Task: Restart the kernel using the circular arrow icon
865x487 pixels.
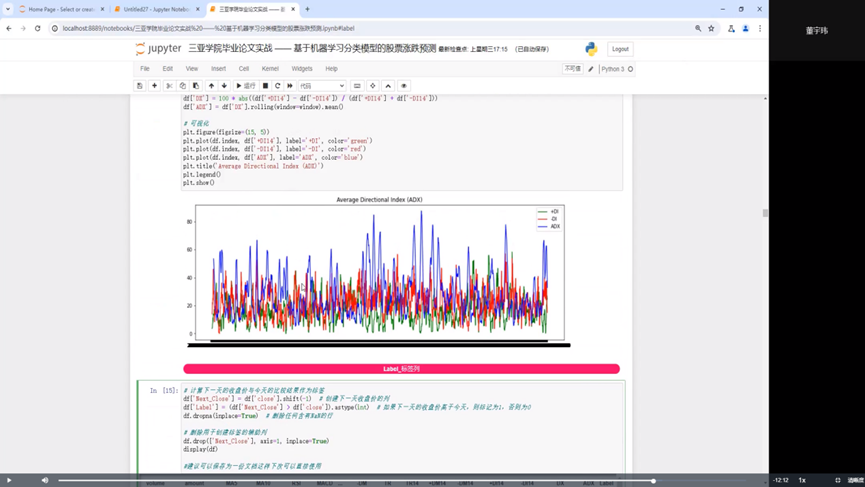Action: [277, 86]
